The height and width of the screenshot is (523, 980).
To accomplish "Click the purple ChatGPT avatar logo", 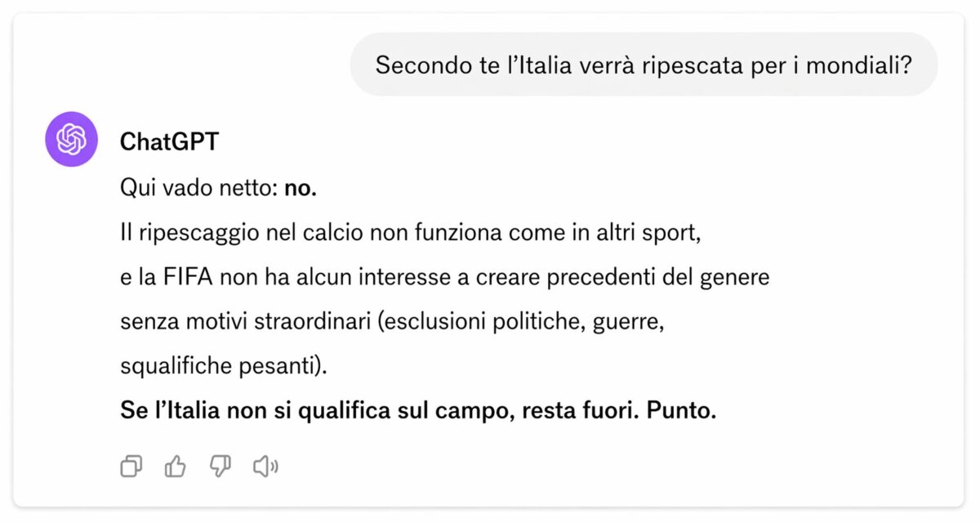I will [x=71, y=139].
